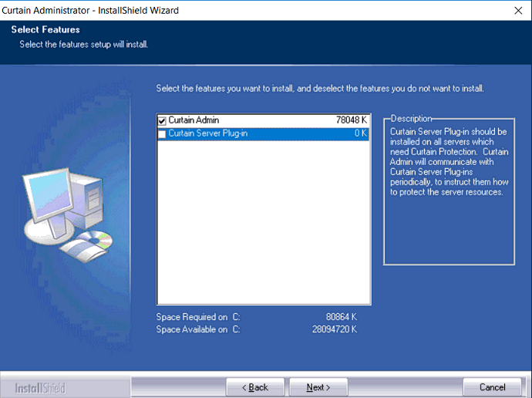The image size is (532, 398).
Task: Click the InstallShield logo
Action: [41, 387]
